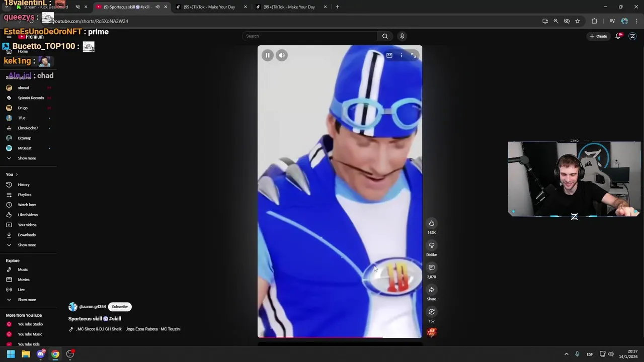Click the Share arrow icon
The image size is (644, 362).
[432, 290]
